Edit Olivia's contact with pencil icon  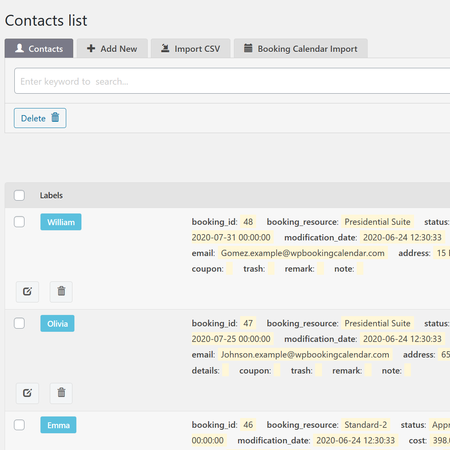(27, 393)
